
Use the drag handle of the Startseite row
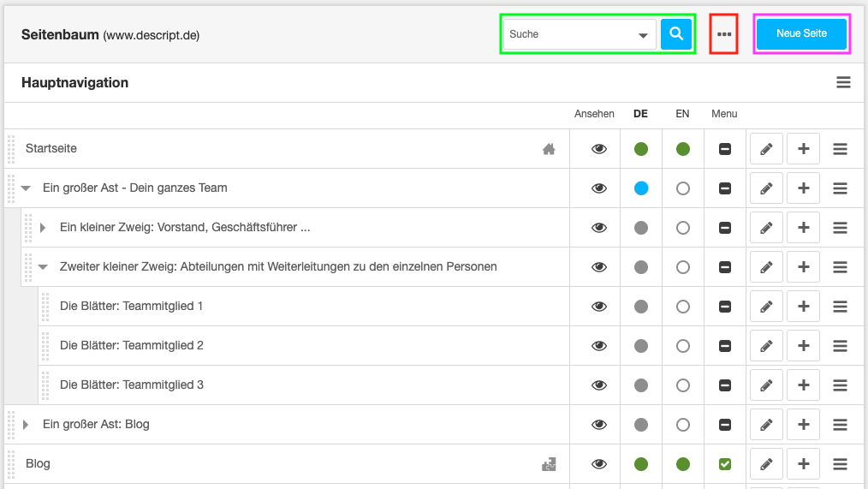(x=11, y=149)
